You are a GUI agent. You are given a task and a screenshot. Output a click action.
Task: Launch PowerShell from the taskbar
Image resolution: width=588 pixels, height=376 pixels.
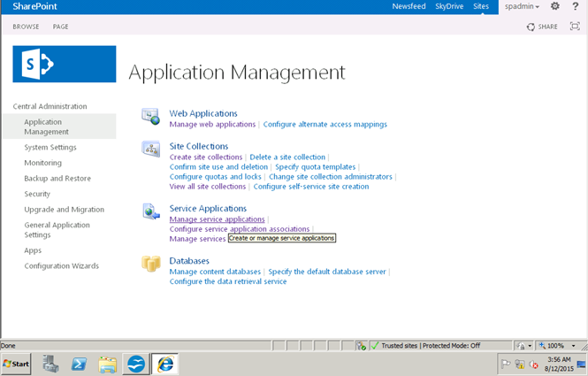(x=79, y=364)
